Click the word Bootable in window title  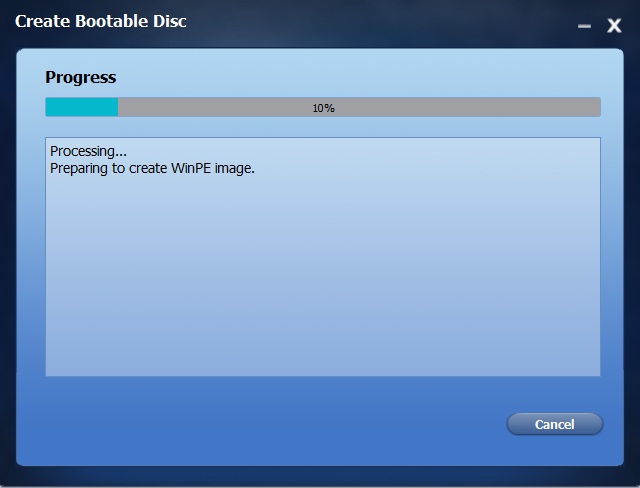(112, 21)
